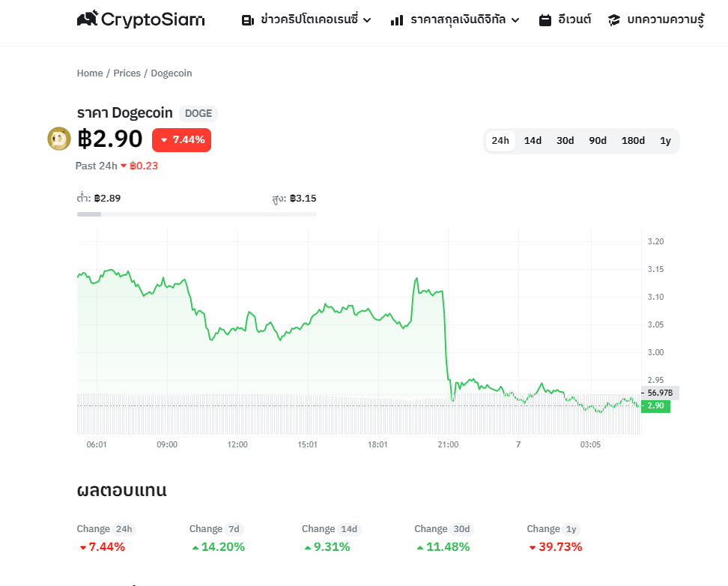The image size is (728, 586).
Task: Expand the ราคาสกุลเงินดิจิทัล dropdown chevron
Action: (515, 20)
